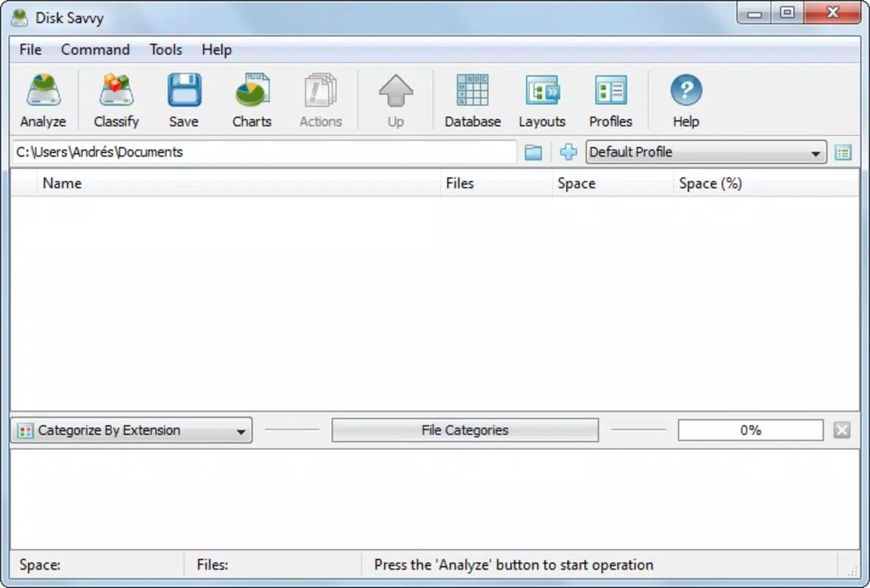Open the Layouts toolbar icon
The height and width of the screenshot is (588, 870).
click(x=541, y=101)
